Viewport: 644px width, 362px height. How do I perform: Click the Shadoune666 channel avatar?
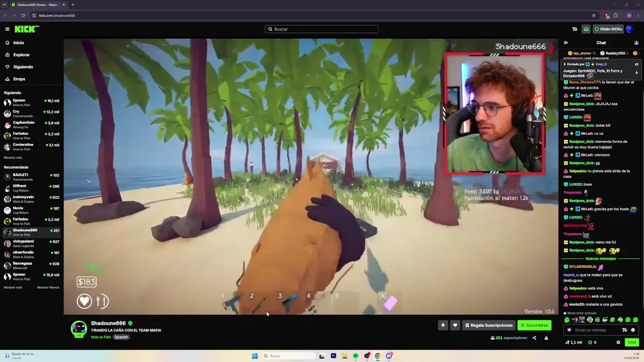(78, 329)
